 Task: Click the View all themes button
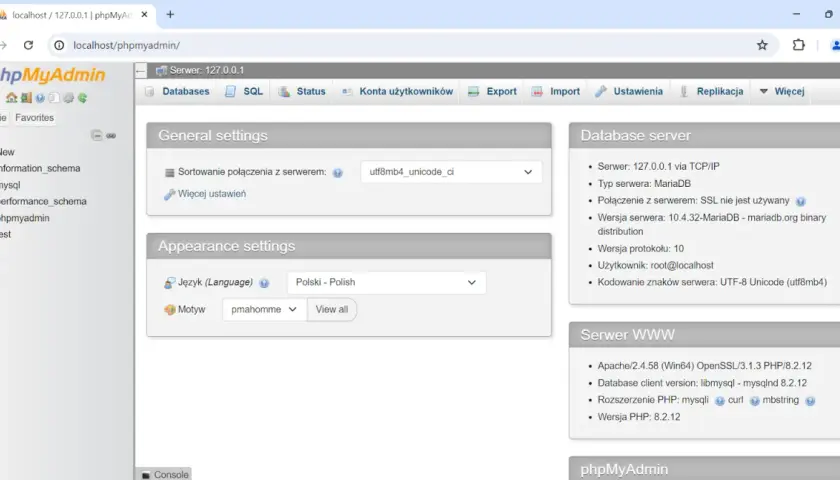[x=332, y=310]
